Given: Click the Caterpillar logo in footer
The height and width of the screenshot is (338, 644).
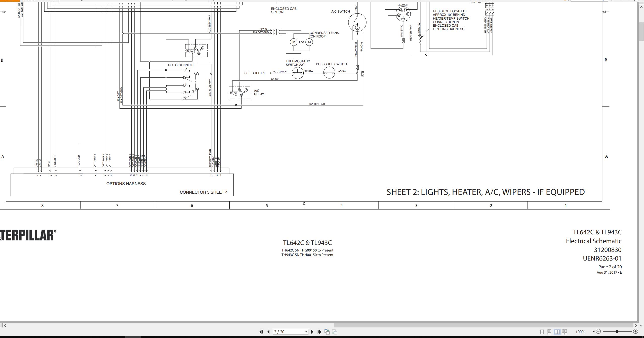Looking at the screenshot, I should tap(28, 235).
